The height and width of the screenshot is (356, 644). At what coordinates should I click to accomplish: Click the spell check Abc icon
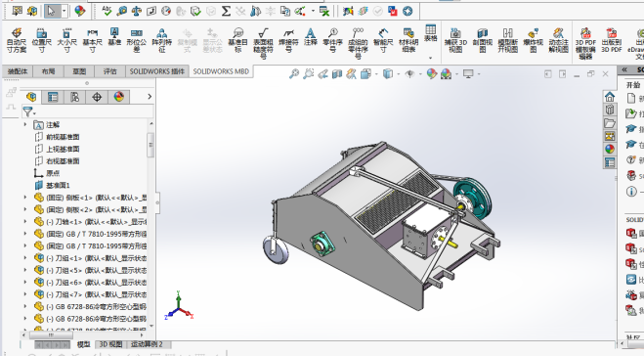107,11
